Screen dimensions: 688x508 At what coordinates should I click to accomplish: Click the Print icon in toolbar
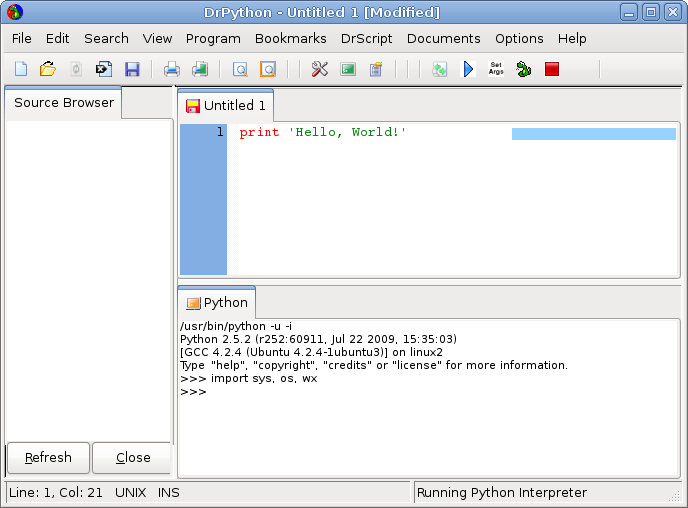pyautogui.click(x=172, y=69)
